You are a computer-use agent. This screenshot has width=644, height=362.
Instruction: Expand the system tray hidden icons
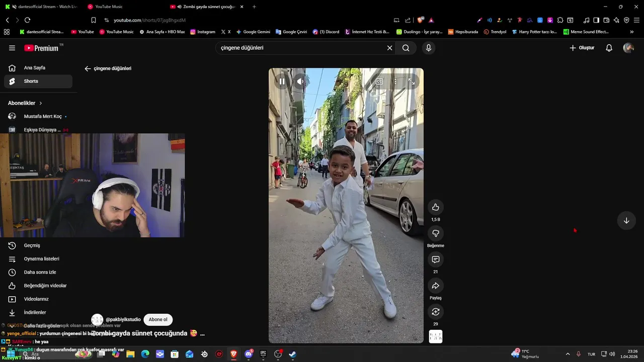pos(568,354)
